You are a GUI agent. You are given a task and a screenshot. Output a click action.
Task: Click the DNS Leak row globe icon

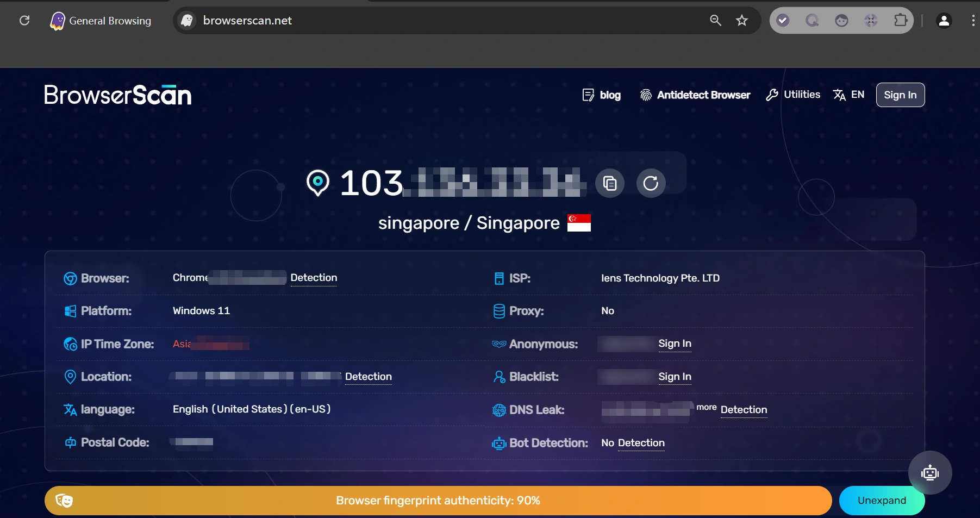click(499, 410)
